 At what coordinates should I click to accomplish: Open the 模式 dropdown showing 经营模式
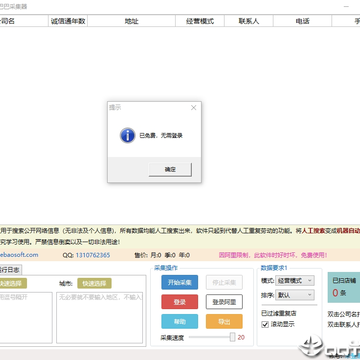click(x=295, y=281)
